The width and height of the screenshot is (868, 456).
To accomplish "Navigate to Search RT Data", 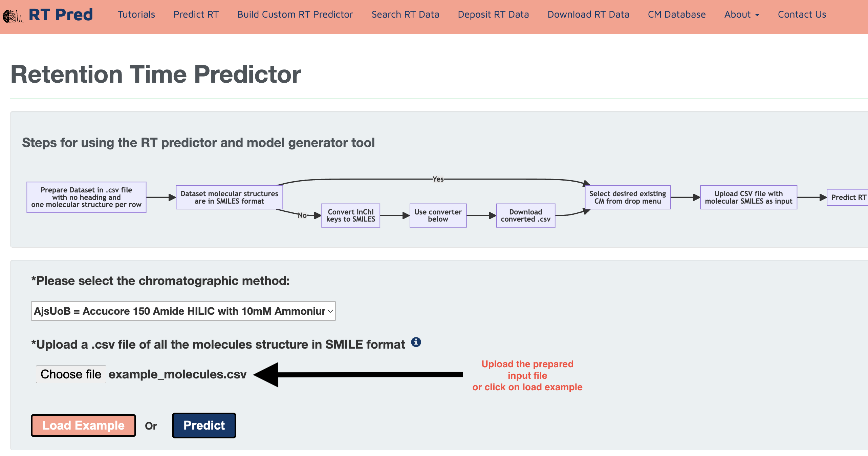I will coord(405,15).
